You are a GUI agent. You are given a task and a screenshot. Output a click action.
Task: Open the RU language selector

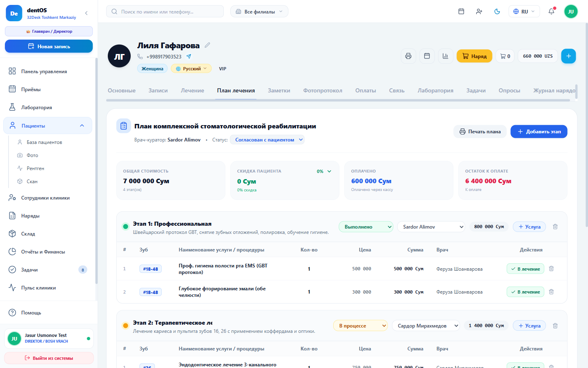pos(524,11)
